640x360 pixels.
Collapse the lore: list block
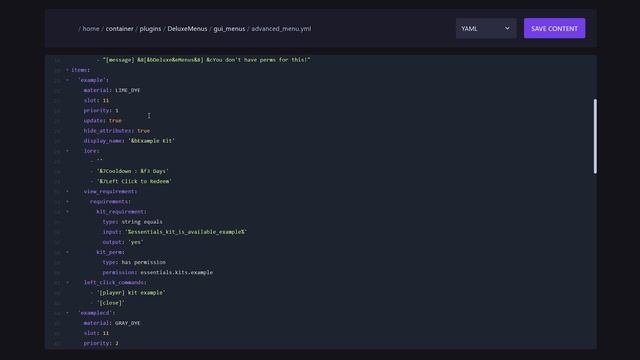[67, 151]
